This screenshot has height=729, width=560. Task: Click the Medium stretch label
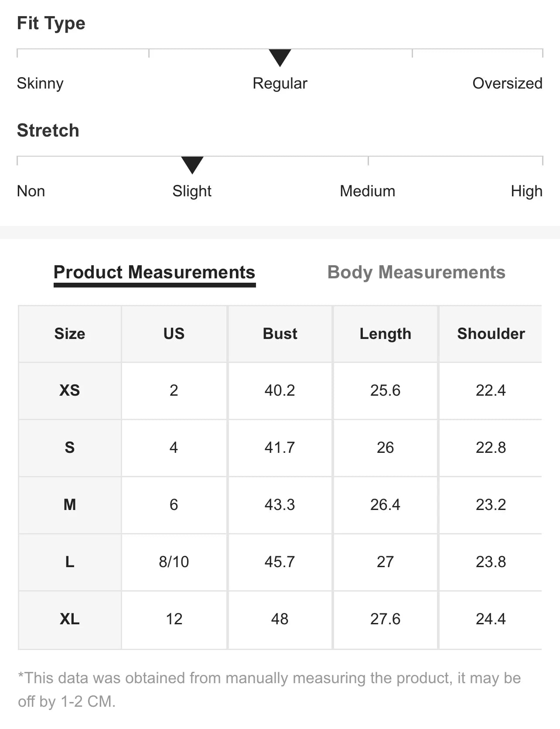point(367,191)
